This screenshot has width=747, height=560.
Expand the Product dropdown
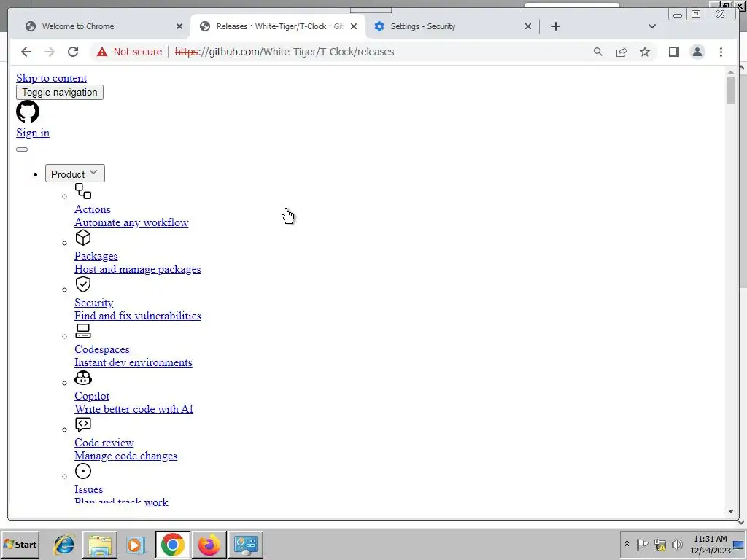click(75, 174)
